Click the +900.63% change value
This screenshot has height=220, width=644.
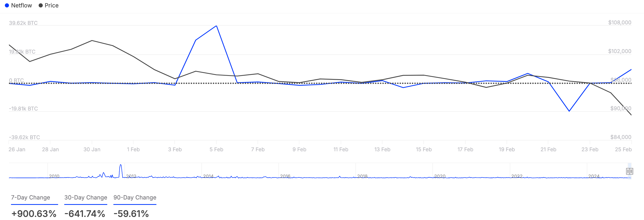(x=34, y=214)
